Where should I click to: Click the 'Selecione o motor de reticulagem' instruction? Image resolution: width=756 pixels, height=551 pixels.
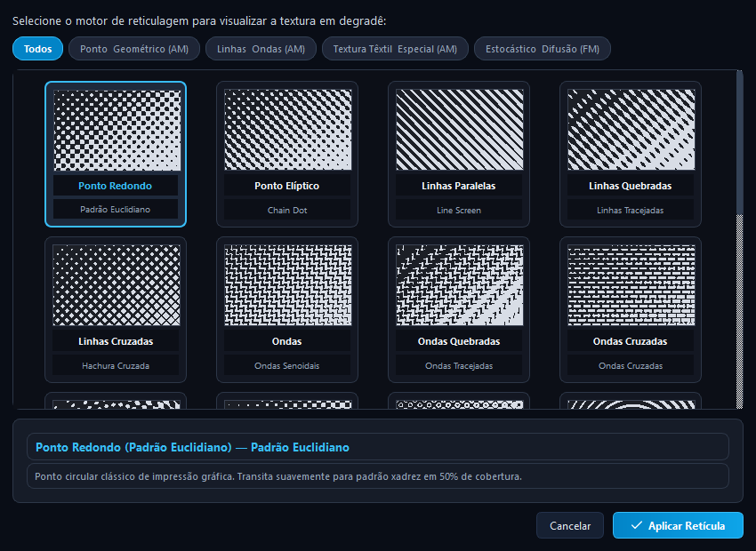pos(199,21)
